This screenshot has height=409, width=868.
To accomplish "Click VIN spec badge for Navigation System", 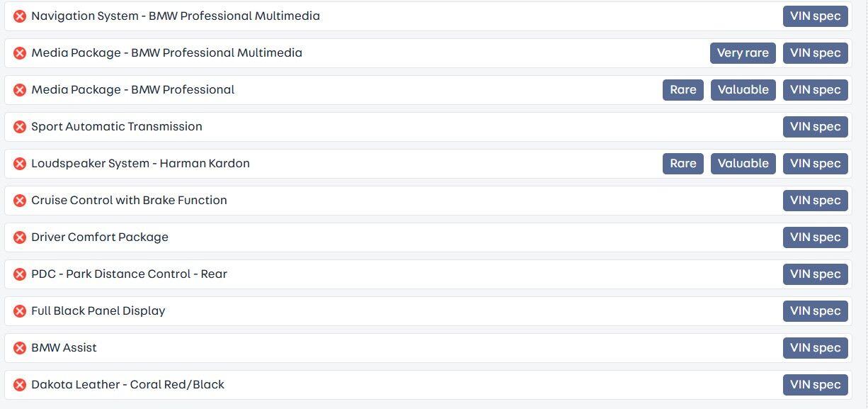I will click(x=815, y=16).
